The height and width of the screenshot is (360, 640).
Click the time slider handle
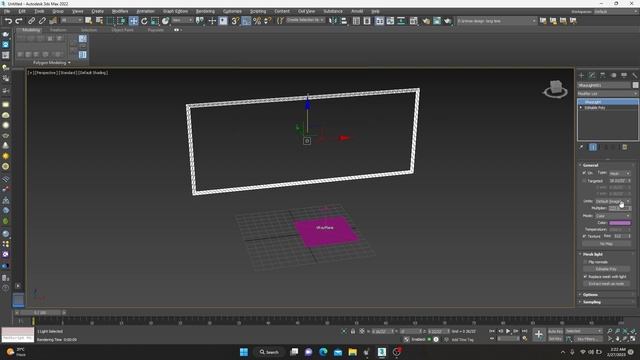coord(40,313)
